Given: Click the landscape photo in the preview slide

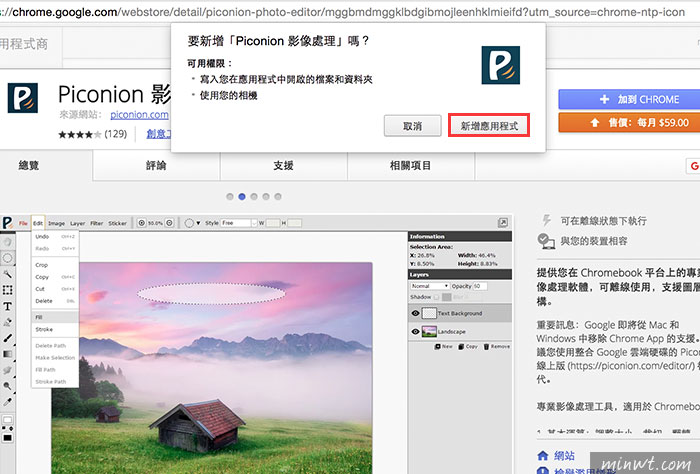Looking at the screenshot, I should (x=212, y=368).
